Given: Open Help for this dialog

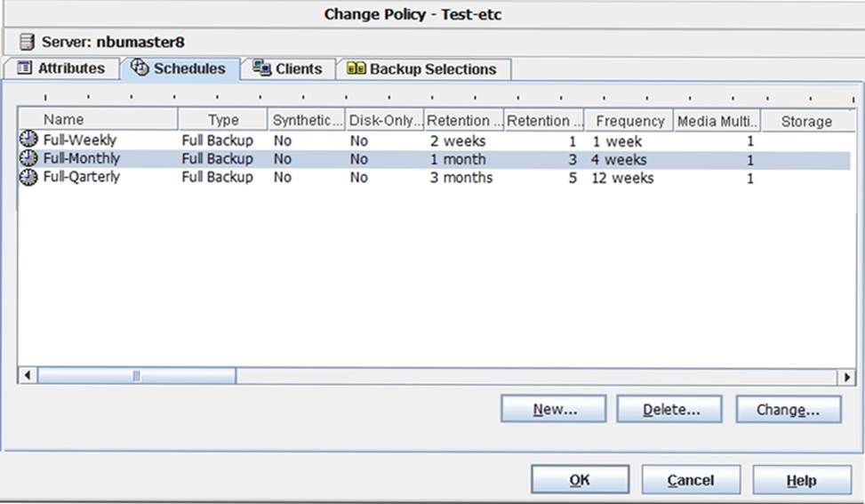Looking at the screenshot, I should coord(802,480).
